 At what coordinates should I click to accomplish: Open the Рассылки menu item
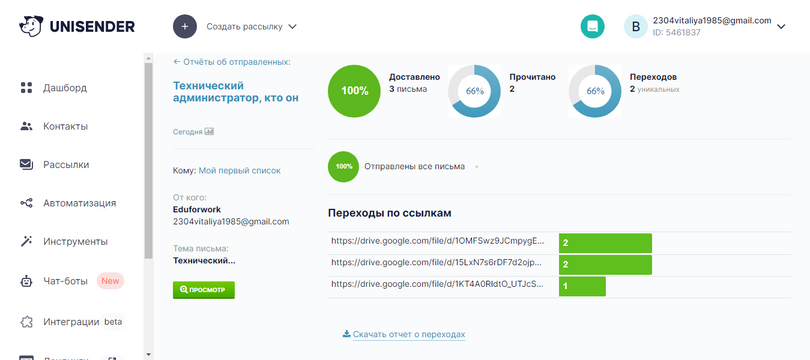point(66,165)
